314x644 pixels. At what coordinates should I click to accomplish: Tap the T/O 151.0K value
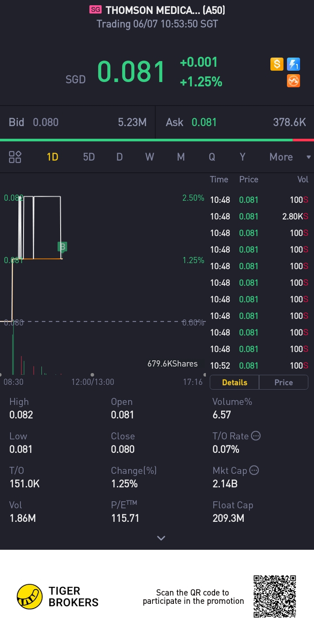[24, 483]
